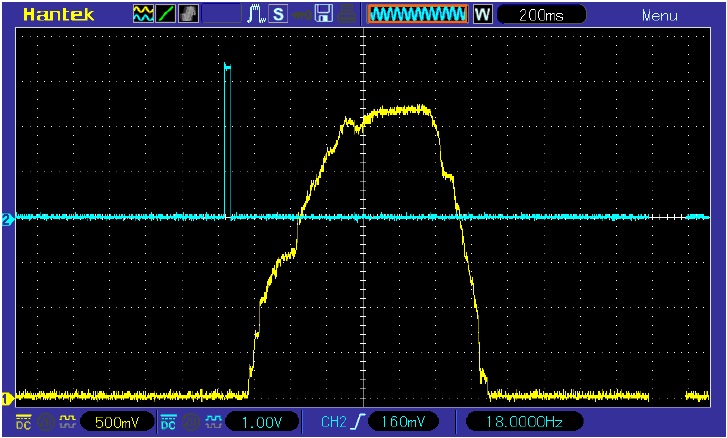The width and height of the screenshot is (727, 438).
Task: Open the CH1 500mV voltage scale
Action: click(116, 422)
